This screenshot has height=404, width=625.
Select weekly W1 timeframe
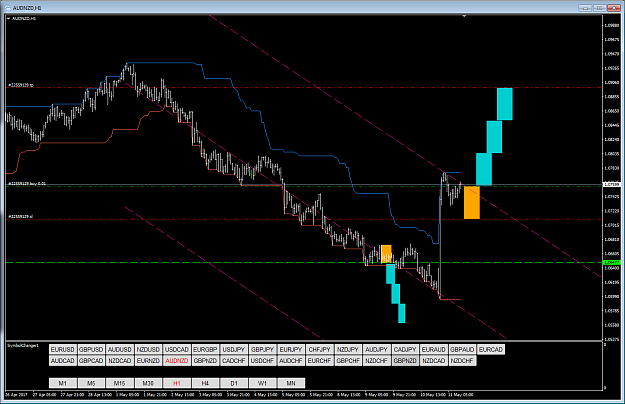pyautogui.click(x=262, y=383)
